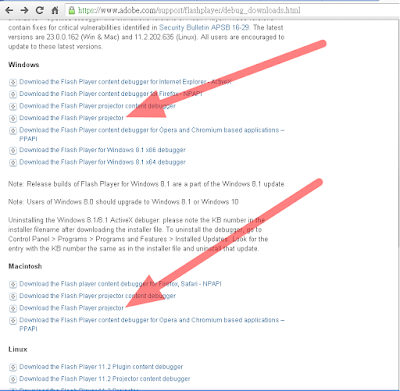Click download icon beside Macintosh Opera Chromium PPAPI
400x391 pixels.
(x=13, y=321)
